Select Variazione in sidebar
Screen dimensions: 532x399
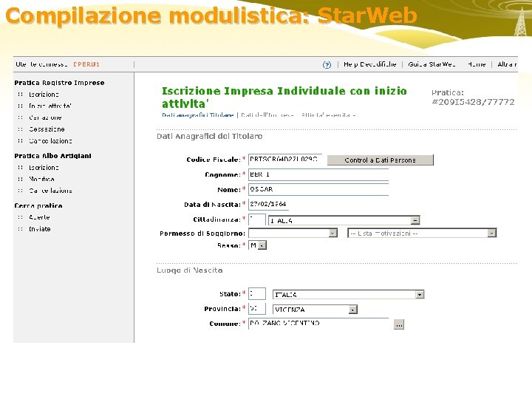tap(45, 117)
